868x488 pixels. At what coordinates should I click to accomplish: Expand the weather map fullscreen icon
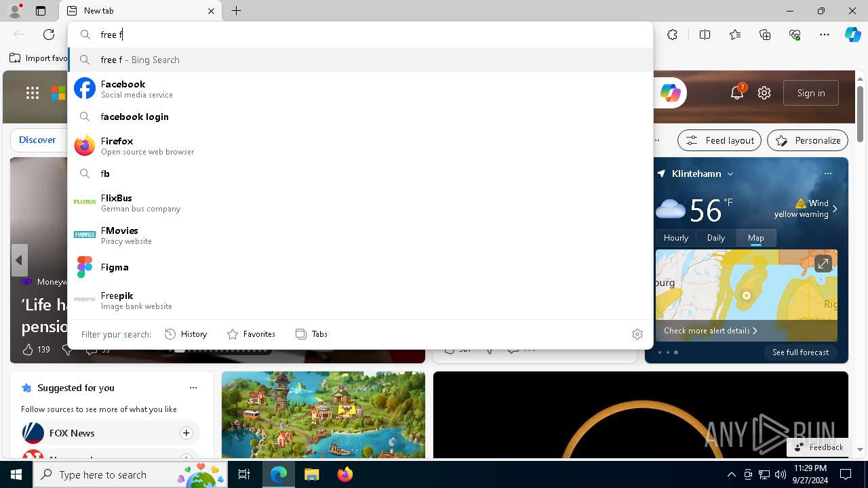pos(823,264)
